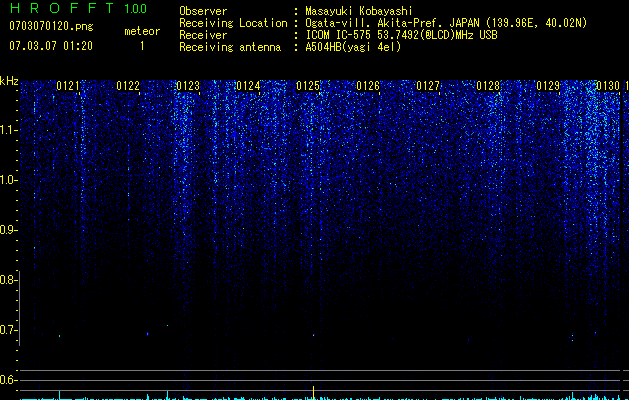Select the file name 0703070120.png
Screen dimensions: 629x400
coord(51,26)
